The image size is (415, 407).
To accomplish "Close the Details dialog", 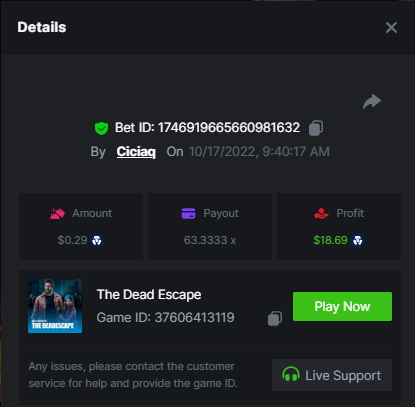I will point(391,28).
